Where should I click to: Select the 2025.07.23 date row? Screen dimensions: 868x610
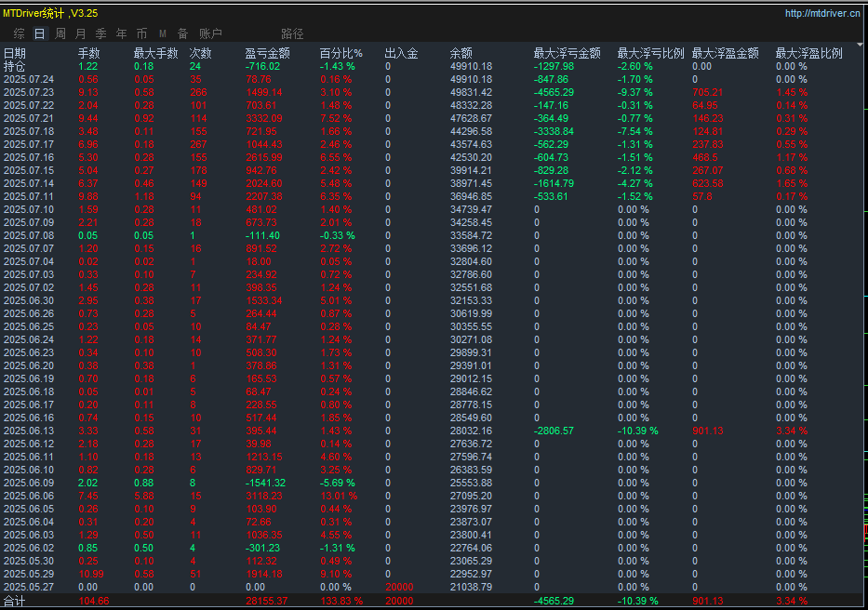coord(29,92)
